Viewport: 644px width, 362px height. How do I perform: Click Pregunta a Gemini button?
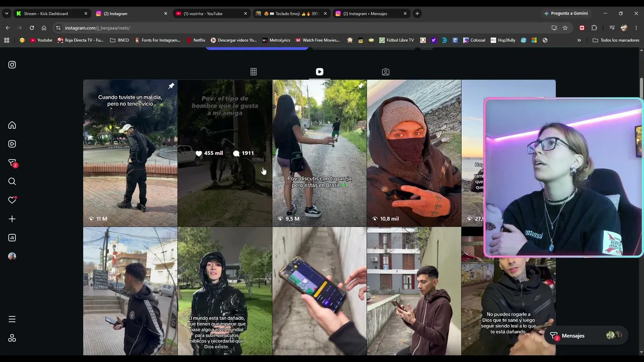pos(566,14)
